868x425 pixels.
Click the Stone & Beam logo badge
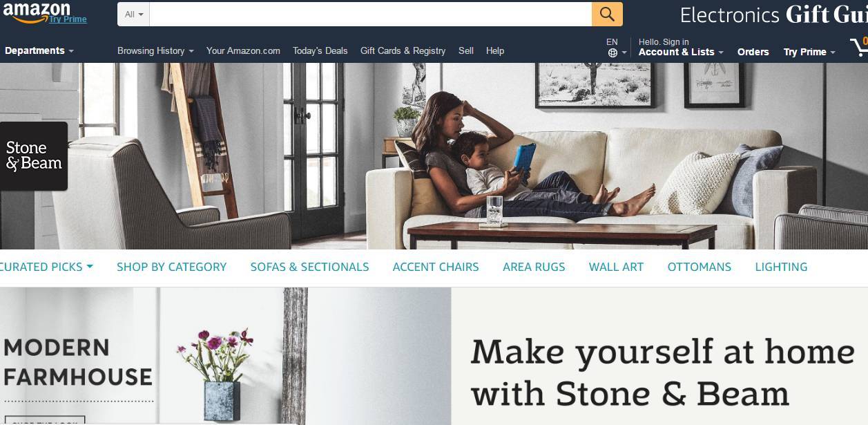pyautogui.click(x=34, y=156)
